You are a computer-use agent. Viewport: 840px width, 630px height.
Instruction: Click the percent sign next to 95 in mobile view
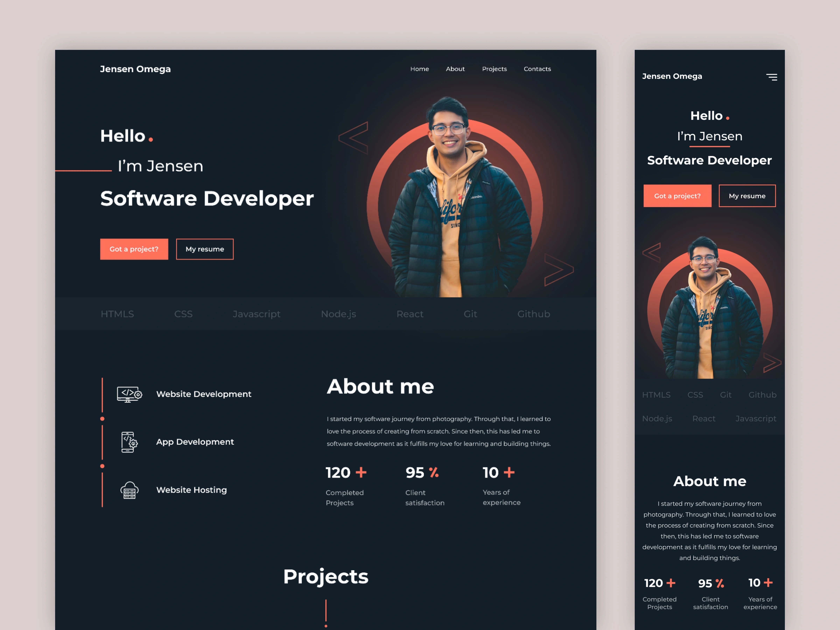point(720,583)
